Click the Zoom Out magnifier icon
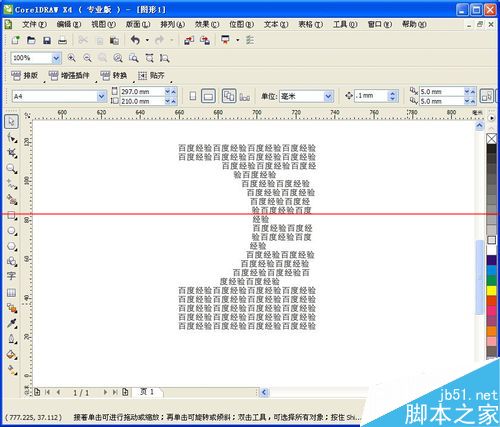This screenshot has height=427, width=500. coord(87,58)
